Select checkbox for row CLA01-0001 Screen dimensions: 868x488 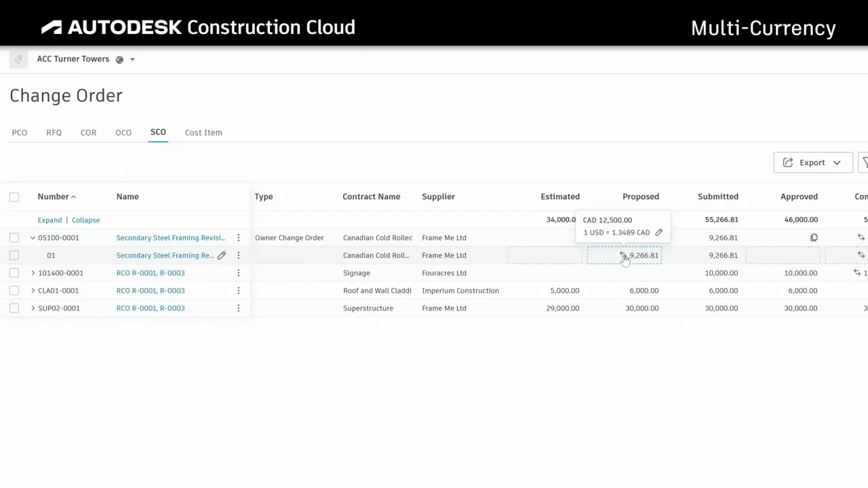[14, 291]
